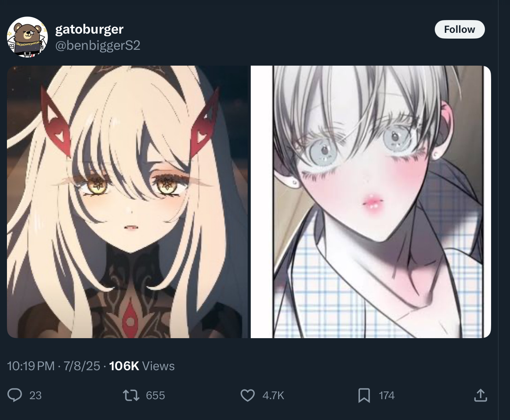510x420 pixels.
Task: Click the 655 reposts count
Action: 155,395
